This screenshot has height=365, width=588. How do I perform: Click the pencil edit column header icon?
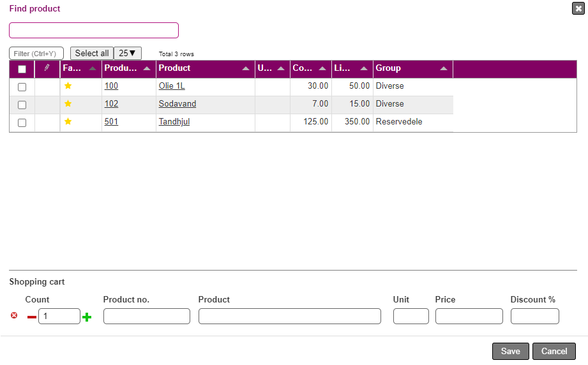(x=47, y=68)
